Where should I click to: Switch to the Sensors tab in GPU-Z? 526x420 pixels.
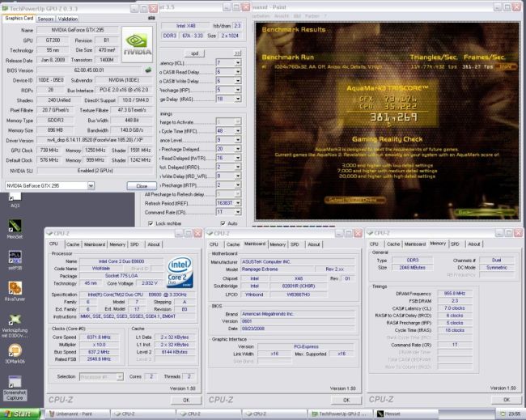[x=45, y=19]
